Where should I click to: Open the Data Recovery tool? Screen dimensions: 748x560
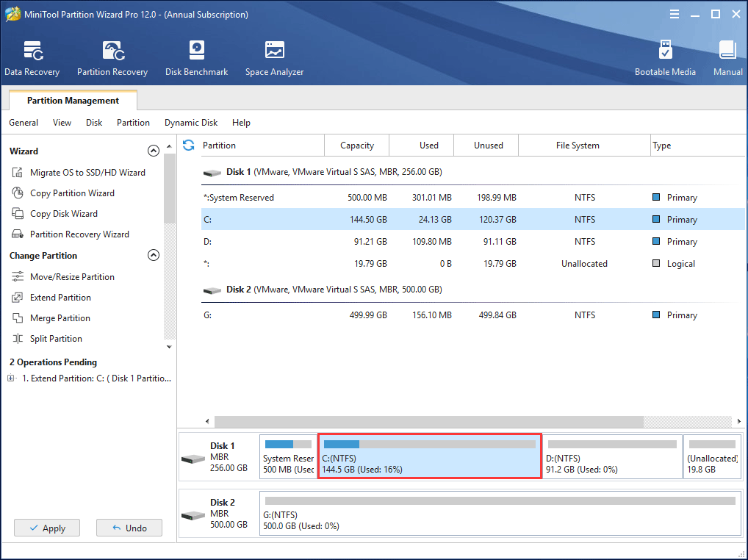[x=32, y=57]
